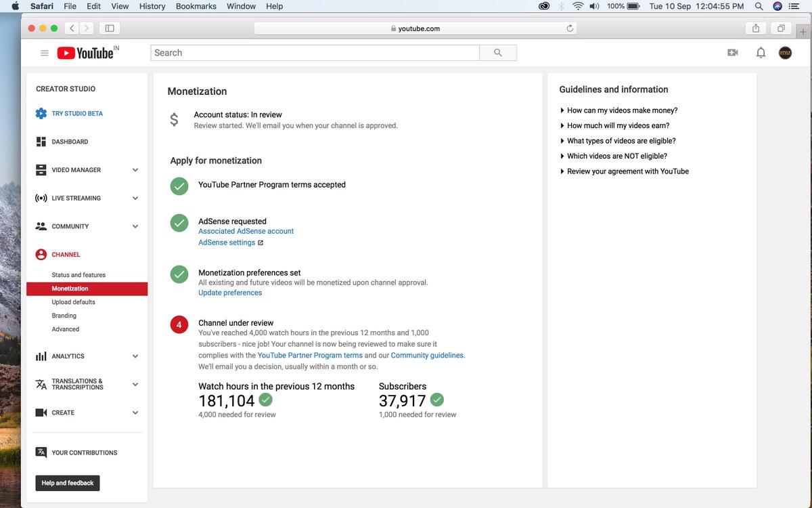Open the Notification Center list icon
Screen dimensions: 812x508
point(795,6)
